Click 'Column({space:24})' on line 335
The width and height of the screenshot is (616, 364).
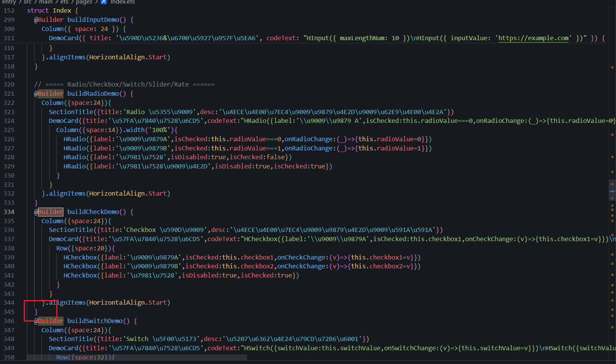pos(75,221)
